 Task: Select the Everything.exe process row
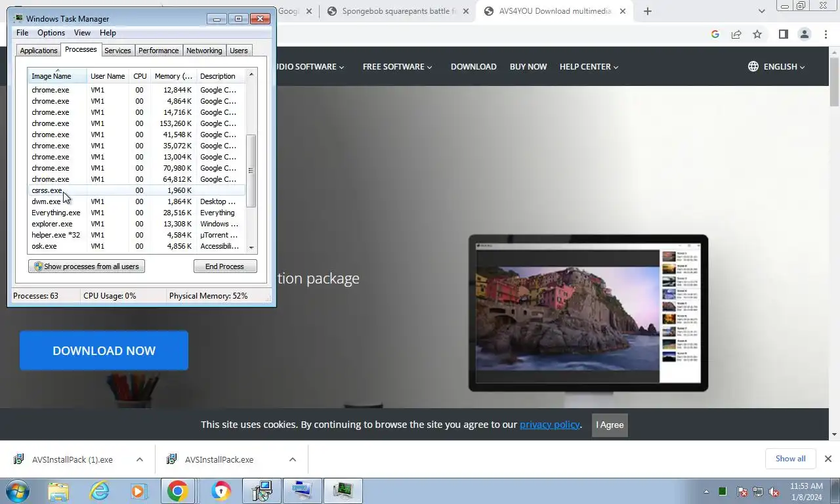[136, 213]
